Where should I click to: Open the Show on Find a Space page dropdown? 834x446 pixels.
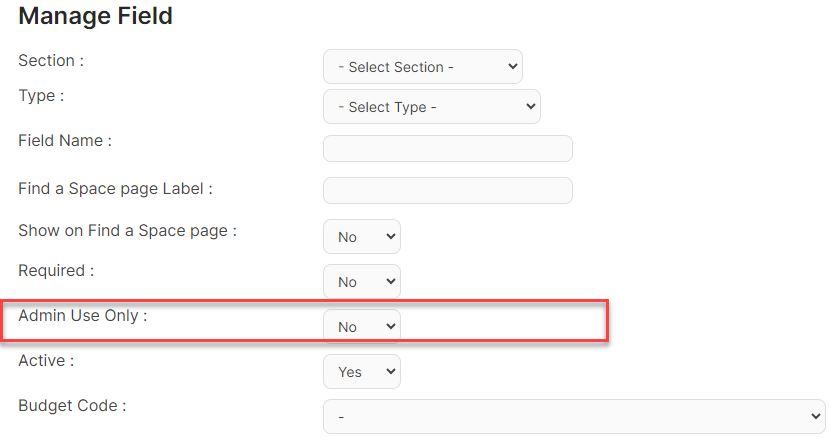(x=362, y=237)
